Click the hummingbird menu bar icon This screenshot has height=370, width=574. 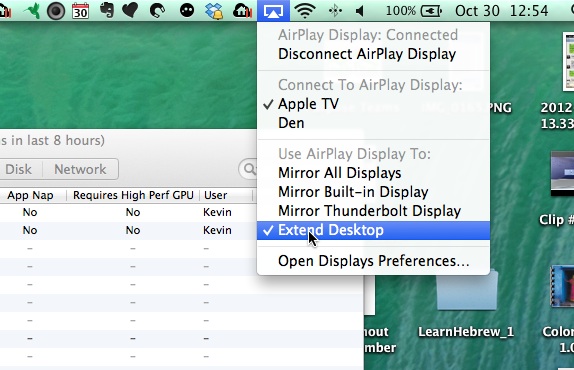tap(32, 11)
